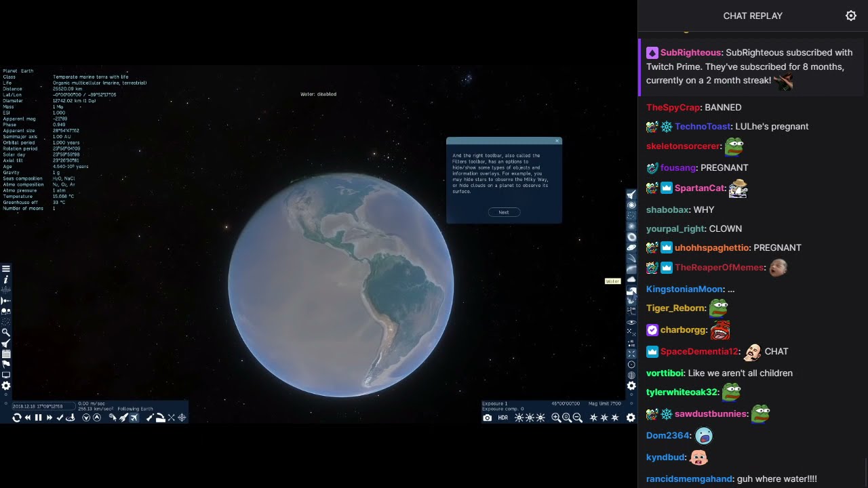Click the 'Mag limit 7.00' text

604,403
